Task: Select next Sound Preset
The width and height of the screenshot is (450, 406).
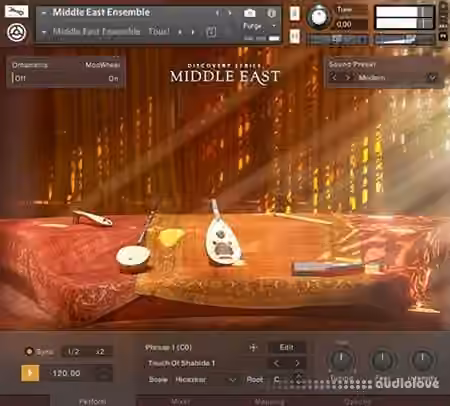Action: [348, 78]
